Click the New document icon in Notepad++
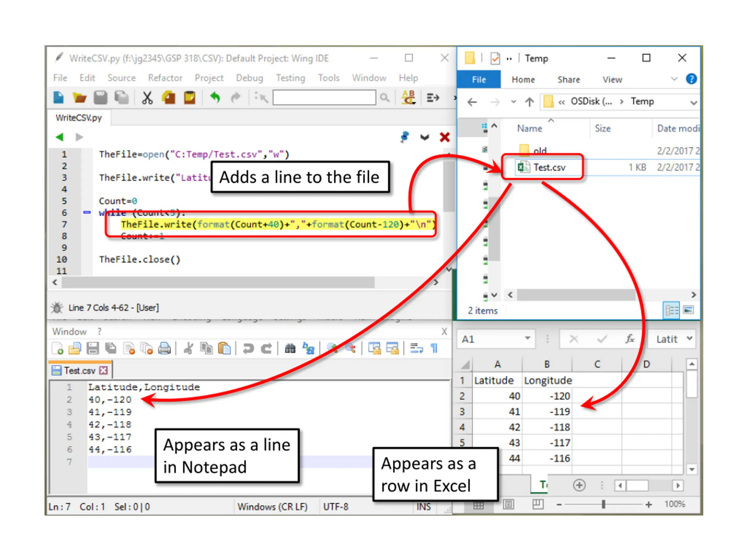 57,348
